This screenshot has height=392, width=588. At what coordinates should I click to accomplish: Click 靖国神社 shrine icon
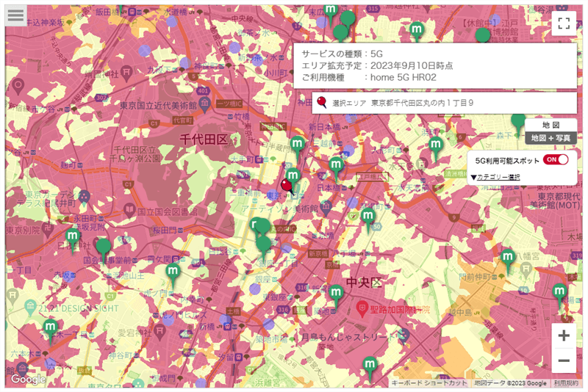[x=126, y=72]
